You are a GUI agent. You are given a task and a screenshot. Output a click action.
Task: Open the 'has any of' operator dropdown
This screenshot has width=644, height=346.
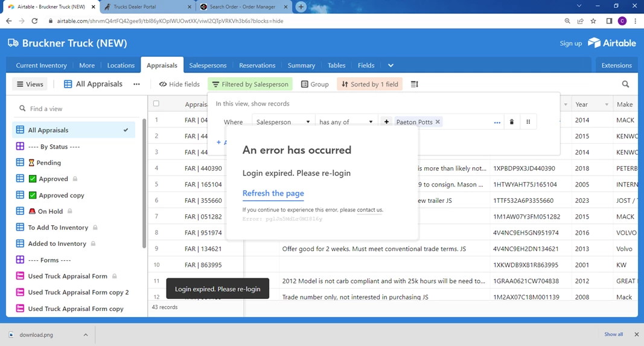(346, 122)
